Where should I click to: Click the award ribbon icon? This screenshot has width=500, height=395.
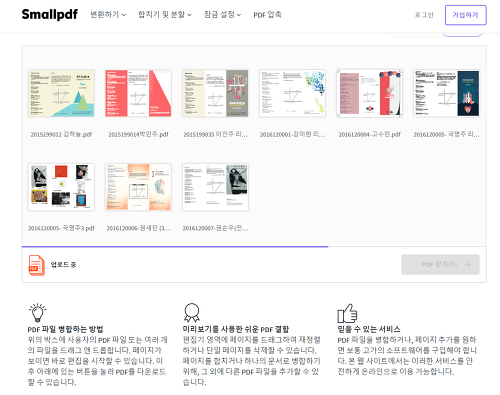(x=192, y=313)
